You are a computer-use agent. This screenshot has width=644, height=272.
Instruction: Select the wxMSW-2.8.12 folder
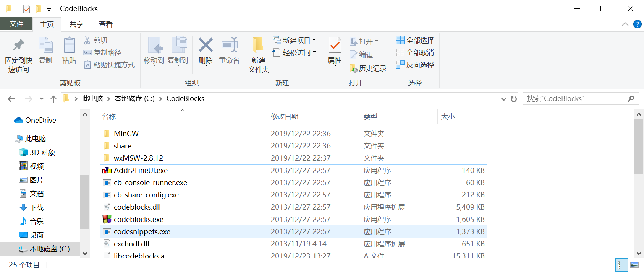point(293,158)
